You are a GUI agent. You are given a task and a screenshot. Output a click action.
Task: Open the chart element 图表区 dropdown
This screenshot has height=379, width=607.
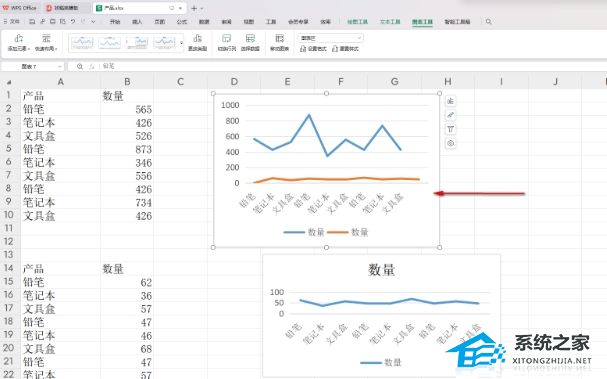point(331,38)
